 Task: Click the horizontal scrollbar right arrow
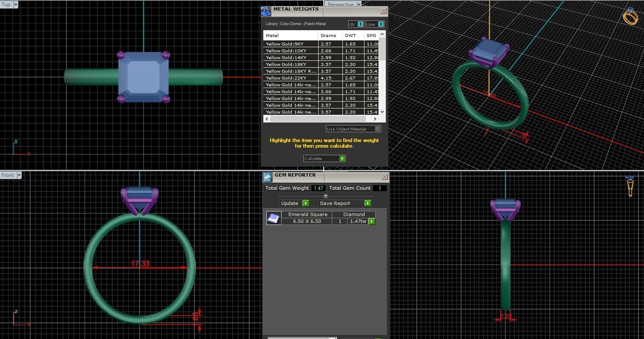(x=375, y=119)
